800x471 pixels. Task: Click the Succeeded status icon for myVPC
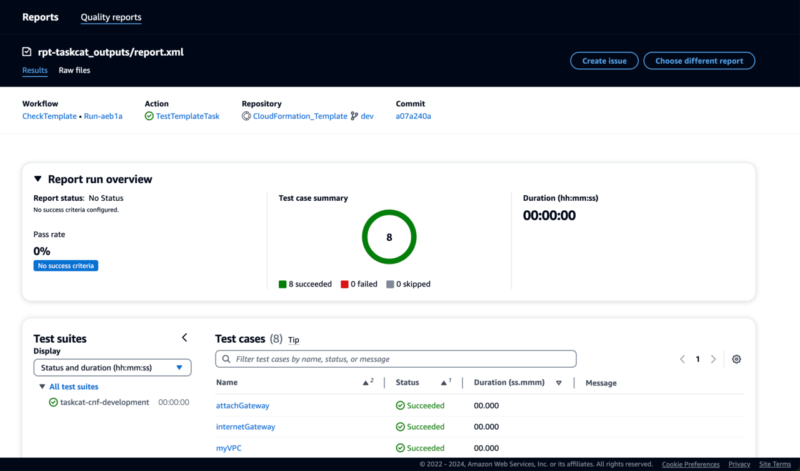(x=400, y=448)
